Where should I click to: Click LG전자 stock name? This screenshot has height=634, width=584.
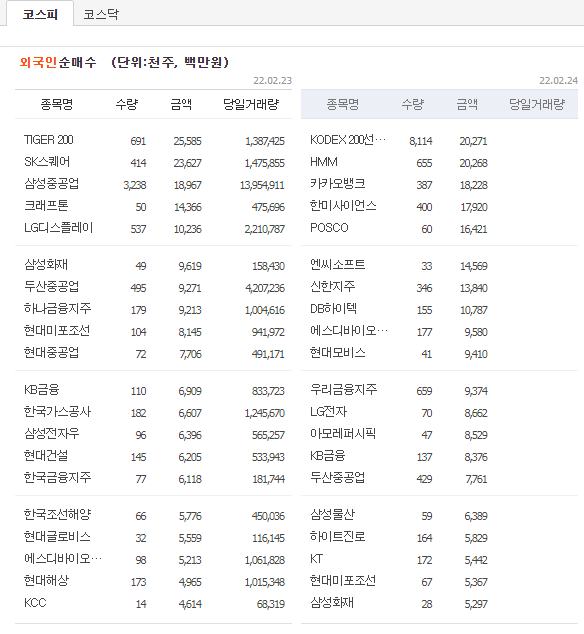[328, 412]
